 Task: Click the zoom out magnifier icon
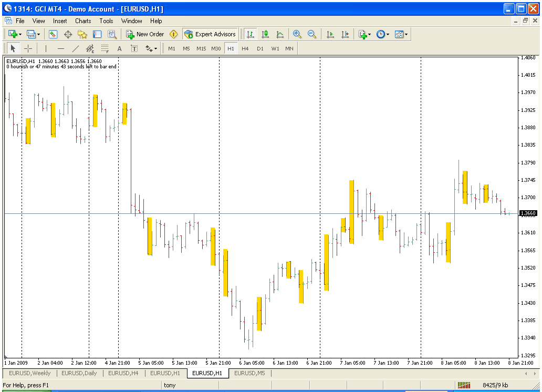point(312,34)
